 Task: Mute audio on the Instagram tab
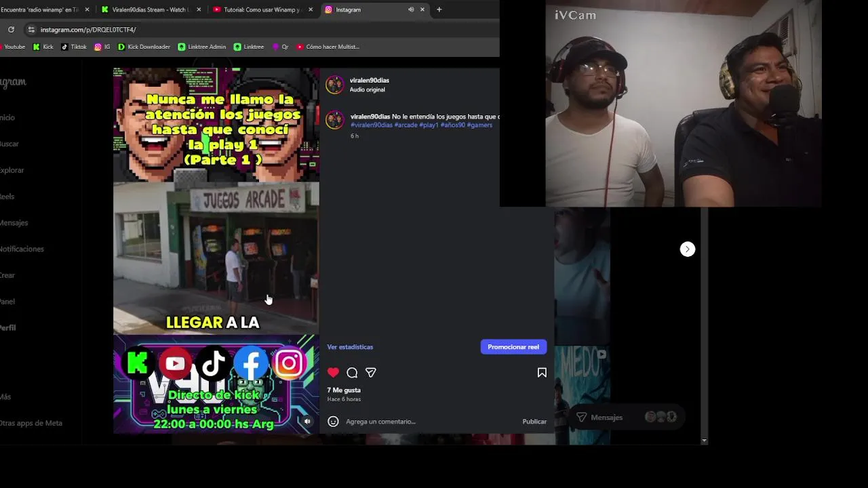(x=411, y=9)
